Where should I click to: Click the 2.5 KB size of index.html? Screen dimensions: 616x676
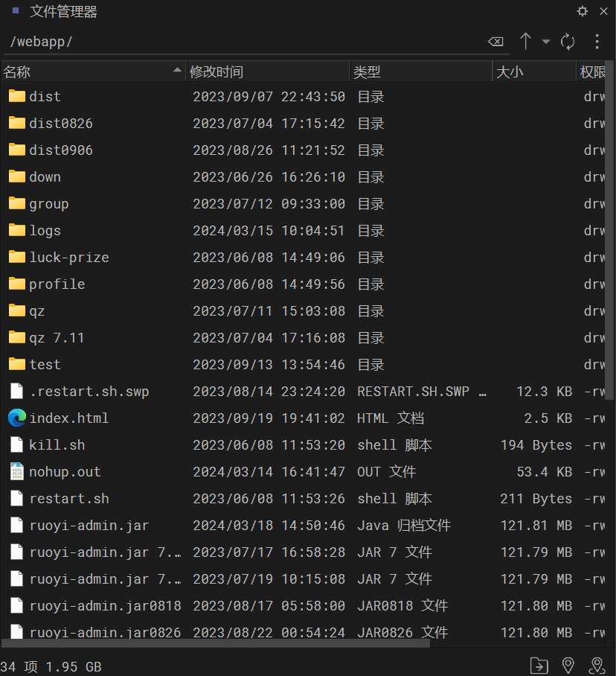coord(548,418)
